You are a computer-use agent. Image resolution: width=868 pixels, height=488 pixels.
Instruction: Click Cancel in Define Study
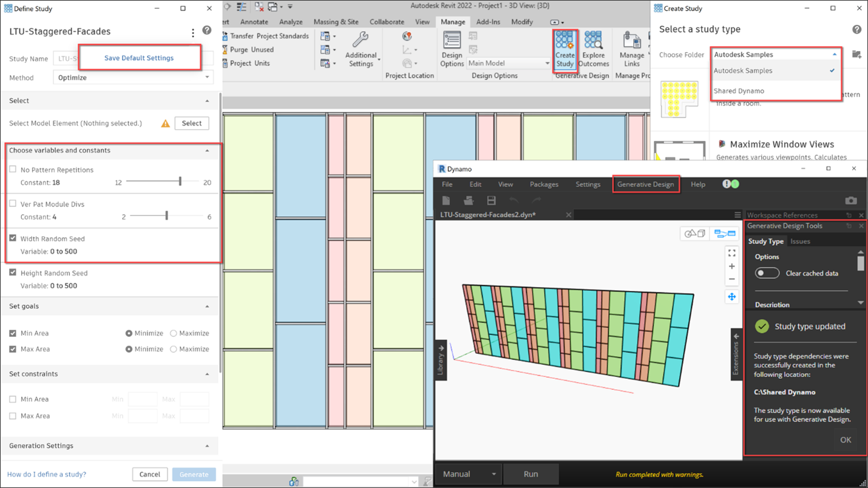pyautogui.click(x=149, y=474)
